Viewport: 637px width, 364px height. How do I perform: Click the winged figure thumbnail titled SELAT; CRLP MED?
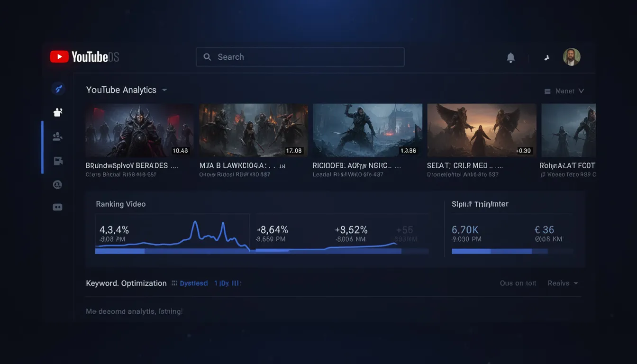point(482,130)
